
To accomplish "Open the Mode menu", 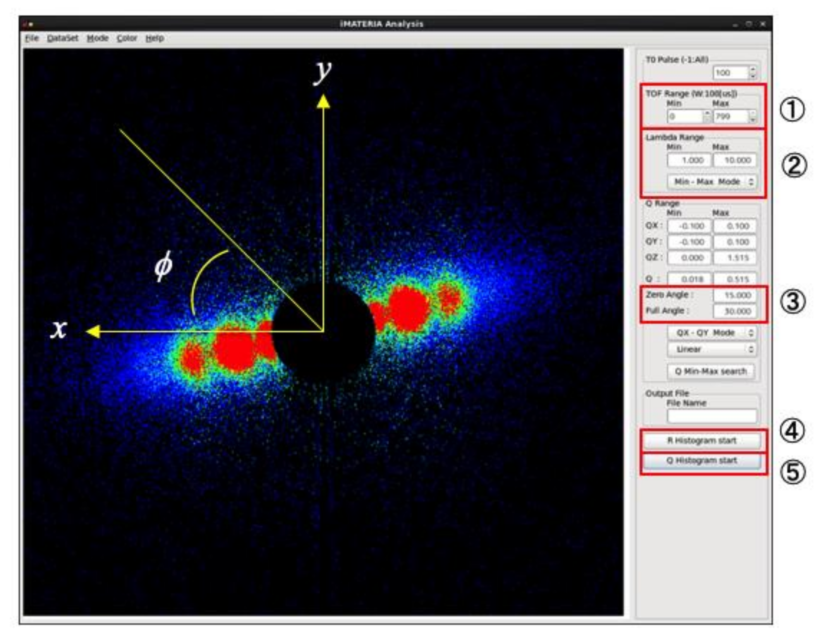I will pos(98,38).
